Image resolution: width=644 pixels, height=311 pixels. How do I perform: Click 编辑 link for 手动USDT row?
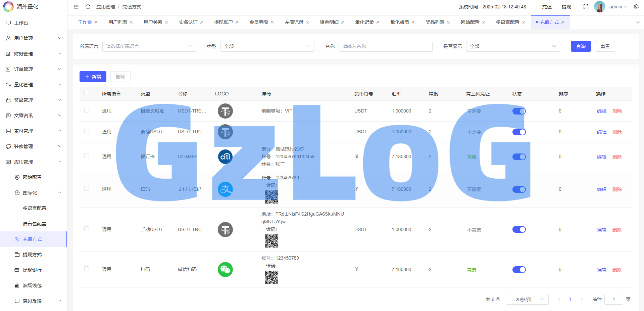601,230
